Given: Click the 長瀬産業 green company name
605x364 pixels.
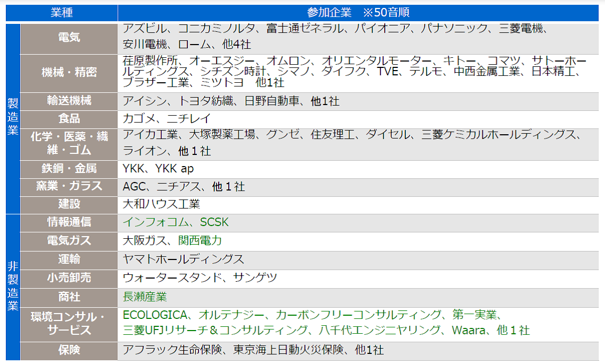Looking at the screenshot, I should click(145, 297).
